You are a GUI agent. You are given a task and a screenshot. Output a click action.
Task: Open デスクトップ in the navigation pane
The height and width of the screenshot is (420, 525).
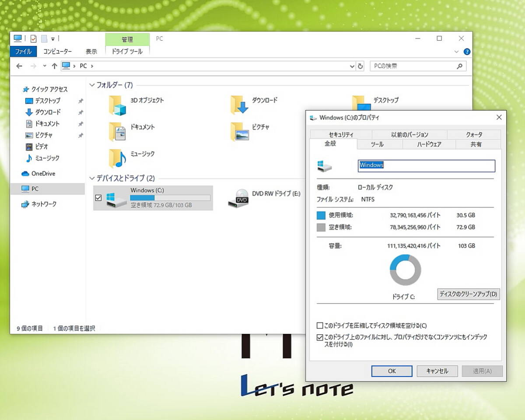(43, 101)
